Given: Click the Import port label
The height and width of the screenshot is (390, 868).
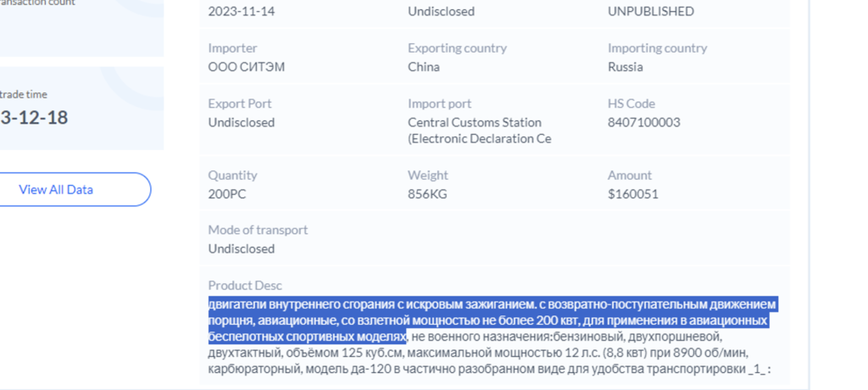Looking at the screenshot, I should (439, 103).
